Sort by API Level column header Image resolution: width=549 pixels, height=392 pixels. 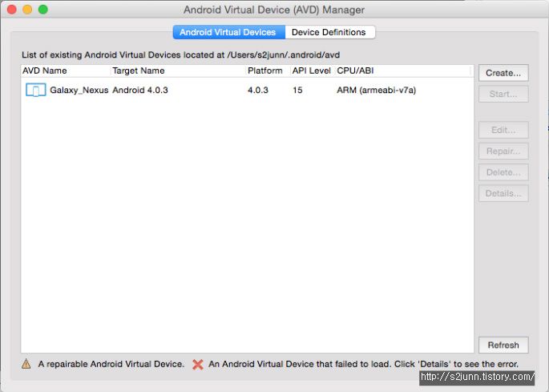pos(312,71)
